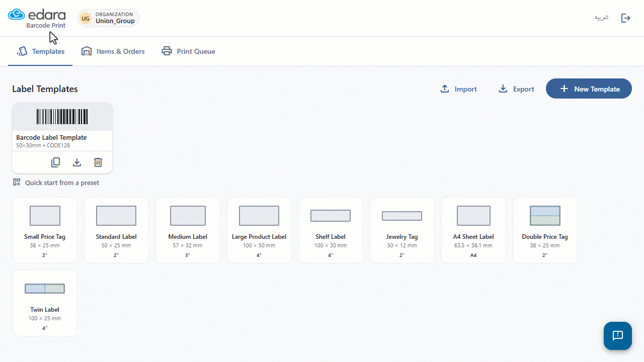Pick the Medium Label preset
The width and height of the screenshot is (644, 362).
point(188,230)
